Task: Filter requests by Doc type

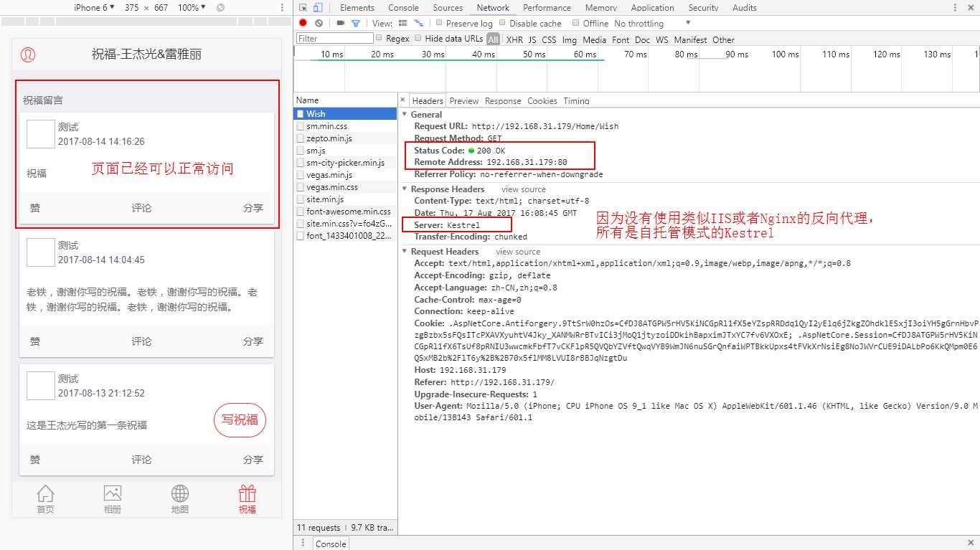Action: 643,39
